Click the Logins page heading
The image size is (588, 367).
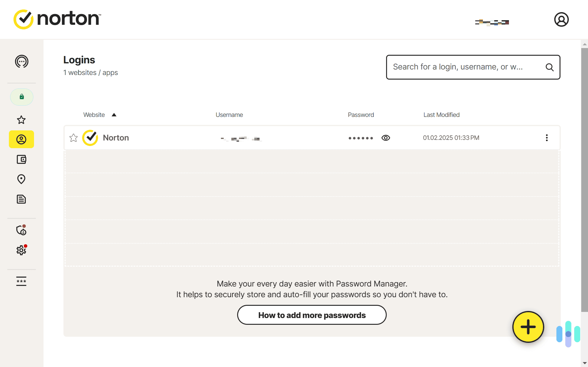[79, 60]
